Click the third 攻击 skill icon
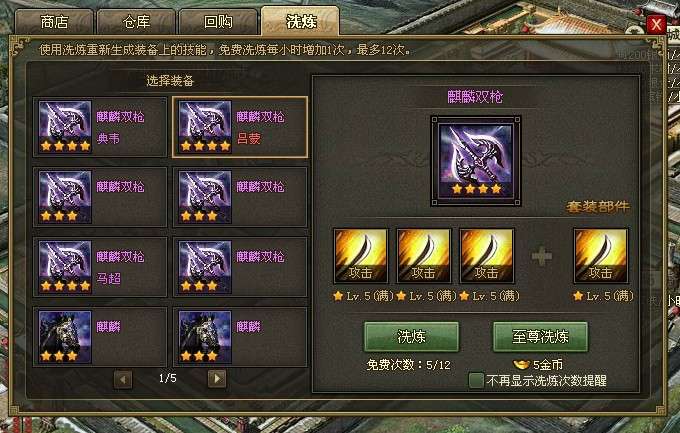 click(487, 256)
